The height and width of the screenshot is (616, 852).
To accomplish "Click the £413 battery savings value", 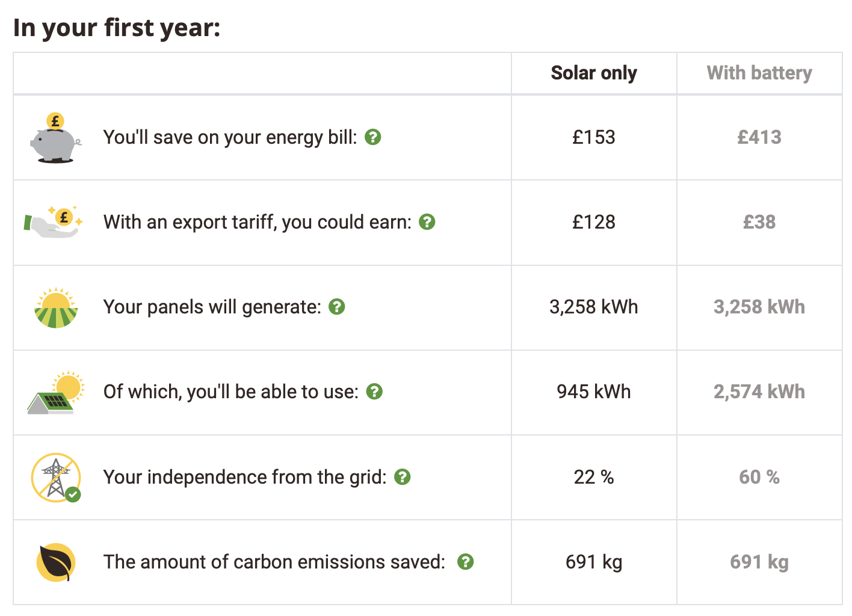I will [759, 137].
